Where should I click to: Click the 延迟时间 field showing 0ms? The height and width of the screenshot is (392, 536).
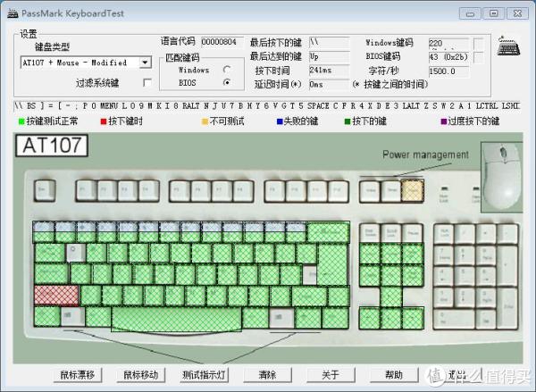[x=329, y=84]
